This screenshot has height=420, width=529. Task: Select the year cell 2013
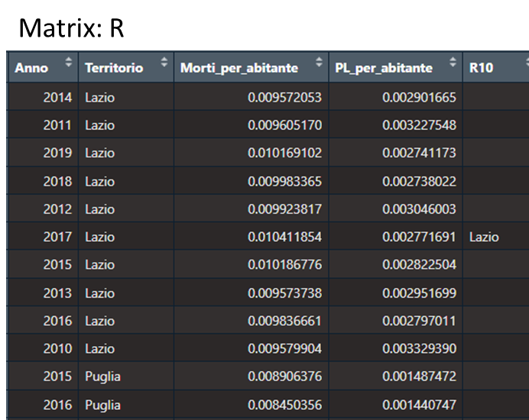pos(57,293)
